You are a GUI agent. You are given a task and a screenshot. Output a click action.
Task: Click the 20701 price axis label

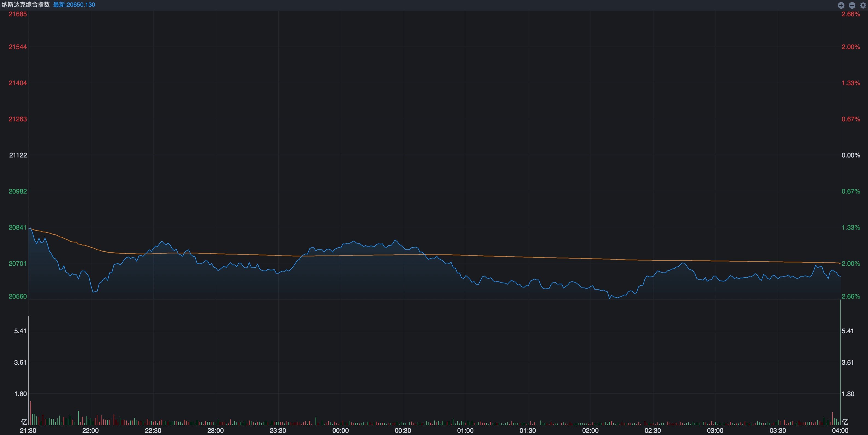coord(18,263)
